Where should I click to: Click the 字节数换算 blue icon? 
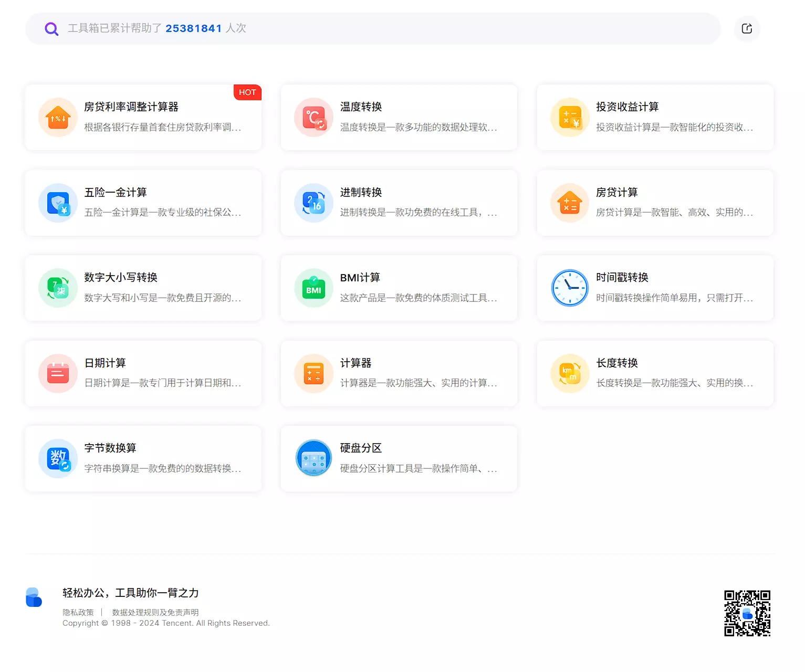click(58, 458)
